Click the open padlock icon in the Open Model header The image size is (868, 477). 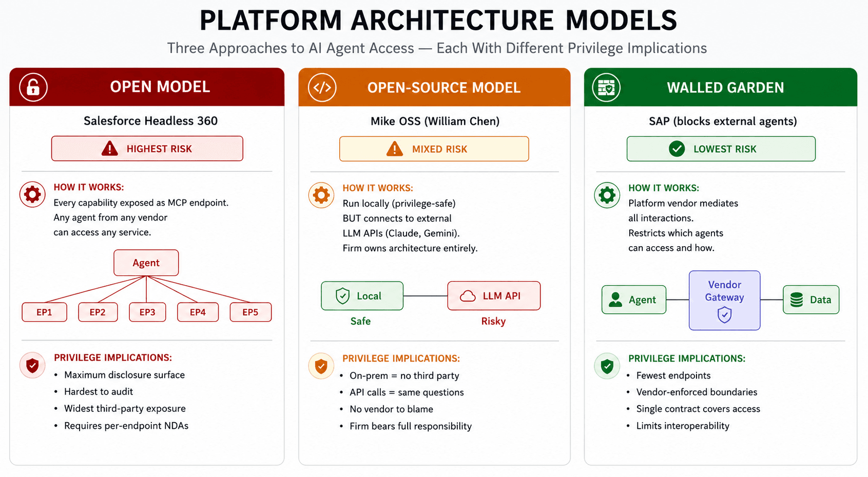pyautogui.click(x=33, y=87)
